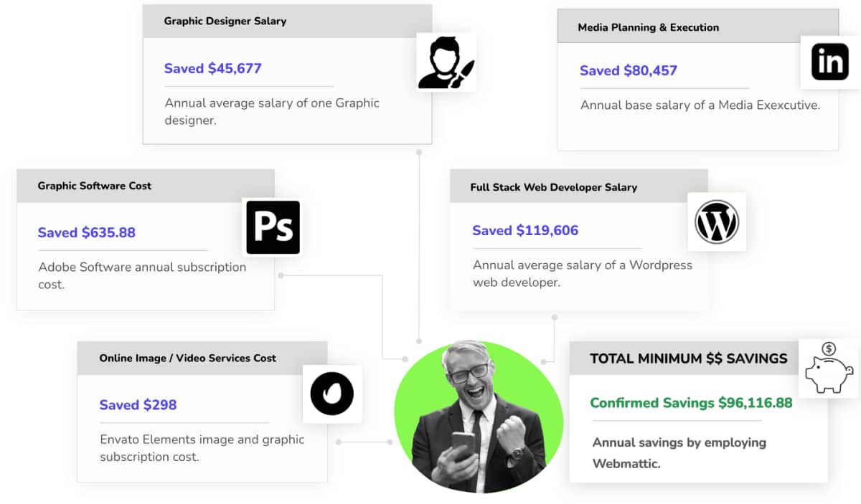Click the Photoshop Ps icon
Viewport: 861px width, 504px height.
pos(273,227)
